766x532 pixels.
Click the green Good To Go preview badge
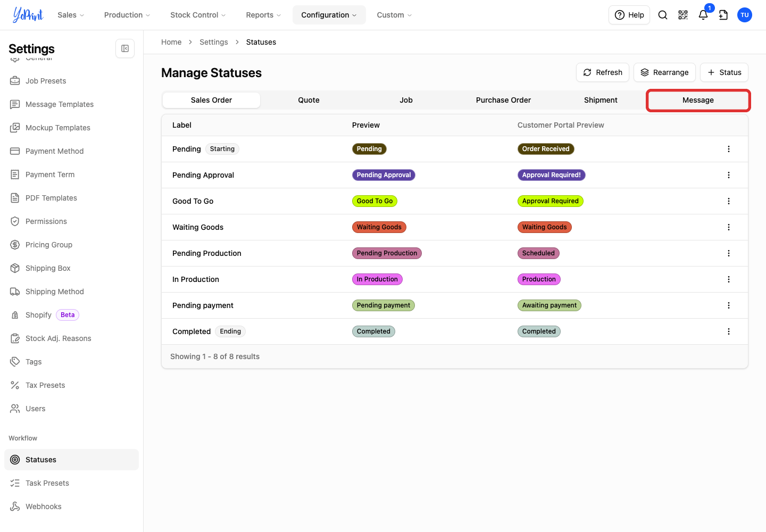(x=374, y=201)
